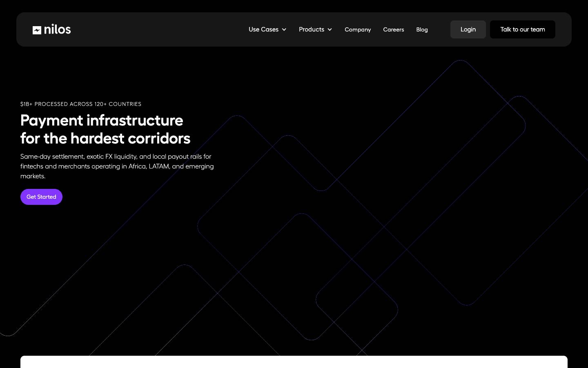Open the Blog link
588x368 pixels.
pyautogui.click(x=422, y=29)
